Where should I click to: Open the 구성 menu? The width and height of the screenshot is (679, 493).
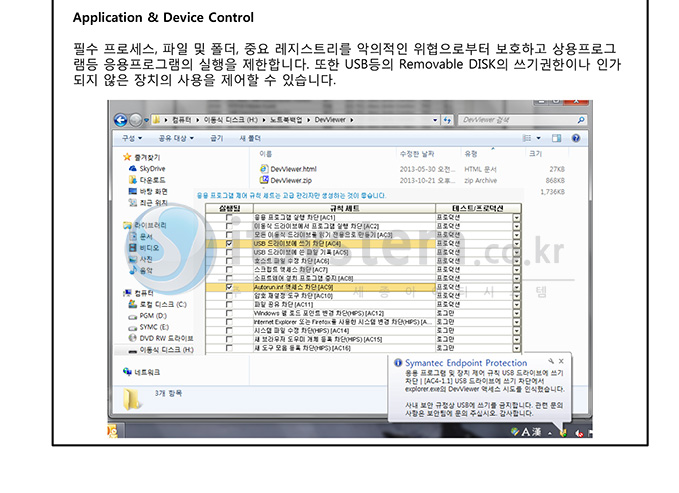coord(132,138)
